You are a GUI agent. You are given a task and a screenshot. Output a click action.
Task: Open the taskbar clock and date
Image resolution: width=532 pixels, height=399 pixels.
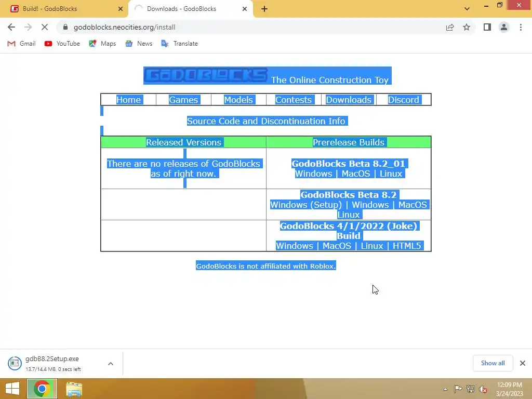(x=510, y=389)
